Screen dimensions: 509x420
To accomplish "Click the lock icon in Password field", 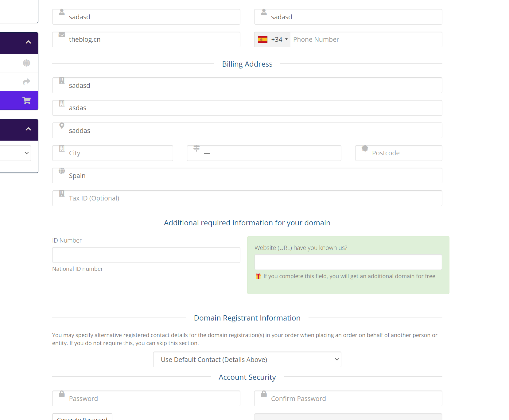I will (x=62, y=394).
